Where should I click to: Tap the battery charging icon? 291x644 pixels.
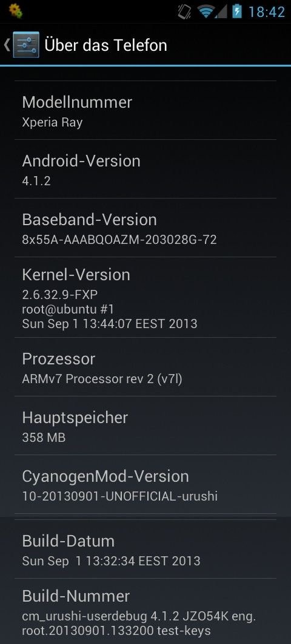point(236,11)
